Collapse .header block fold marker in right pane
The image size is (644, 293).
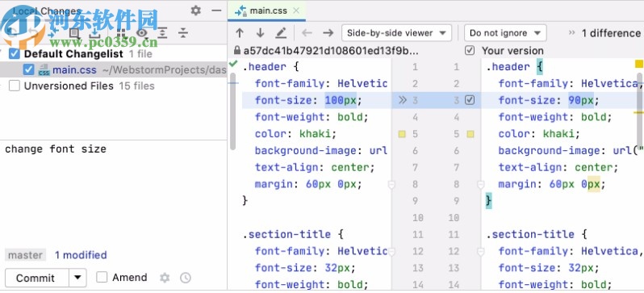click(x=480, y=185)
